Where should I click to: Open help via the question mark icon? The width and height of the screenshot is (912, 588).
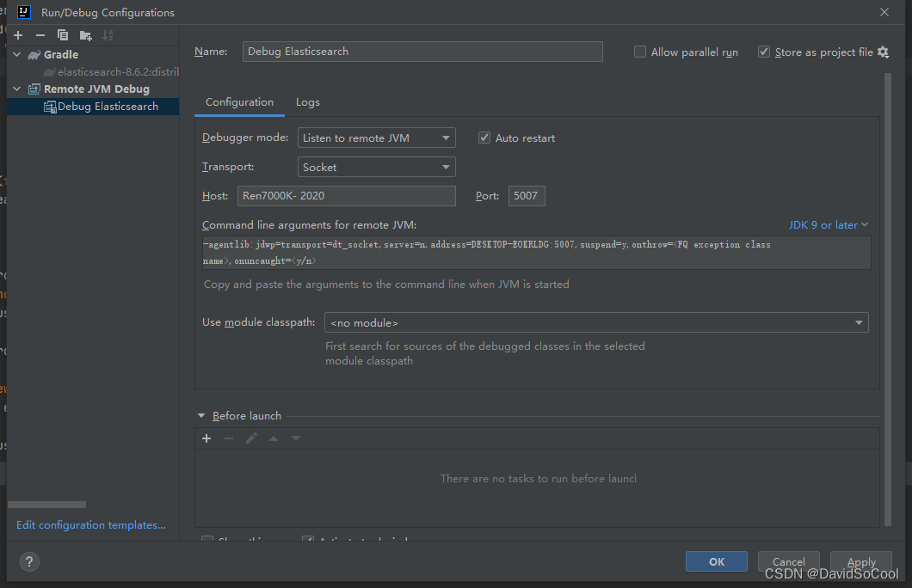coord(29,561)
